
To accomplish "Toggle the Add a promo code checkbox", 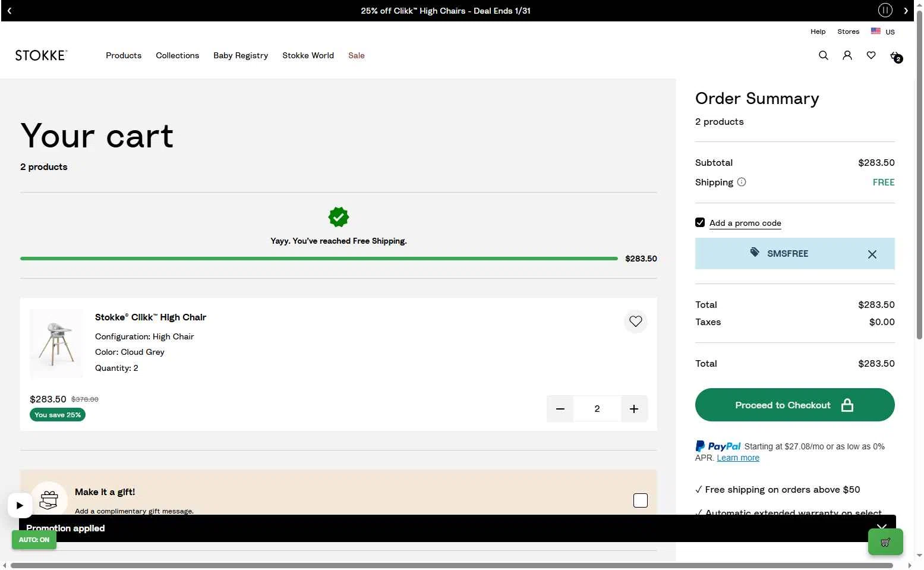I will [x=700, y=222].
